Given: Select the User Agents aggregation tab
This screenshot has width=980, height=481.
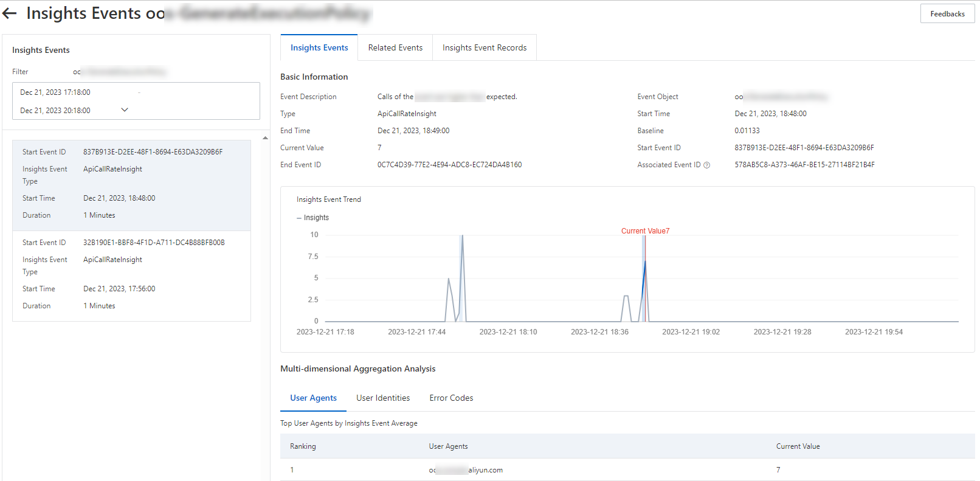Looking at the screenshot, I should click(x=313, y=398).
